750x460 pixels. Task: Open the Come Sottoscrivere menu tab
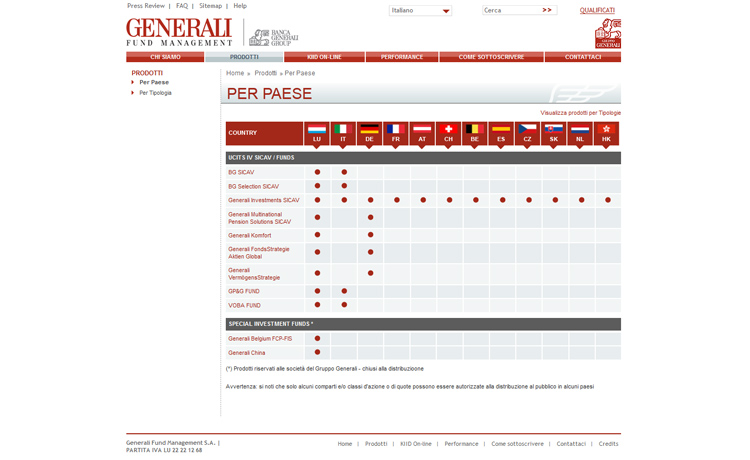click(x=491, y=57)
